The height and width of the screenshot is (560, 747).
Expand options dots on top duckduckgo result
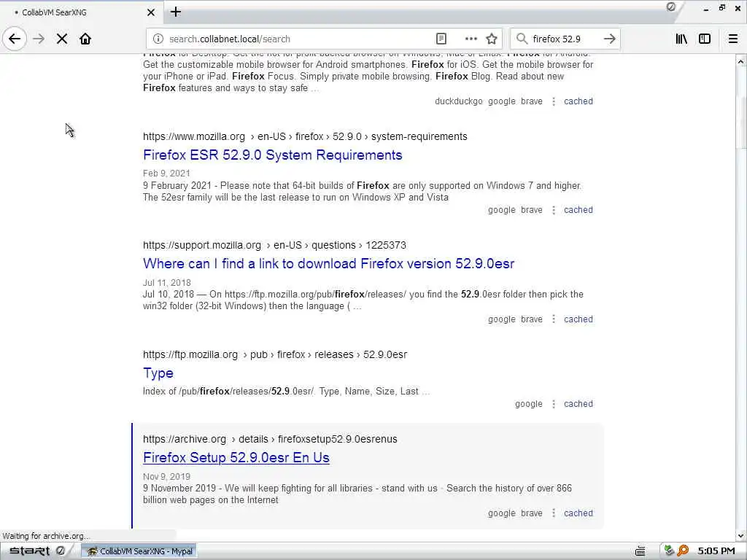click(554, 101)
